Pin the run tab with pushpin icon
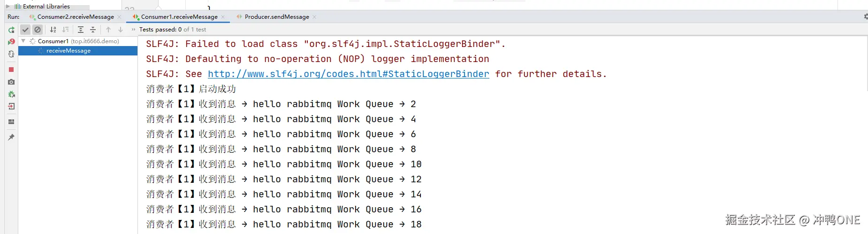The height and width of the screenshot is (234, 868). [x=11, y=137]
